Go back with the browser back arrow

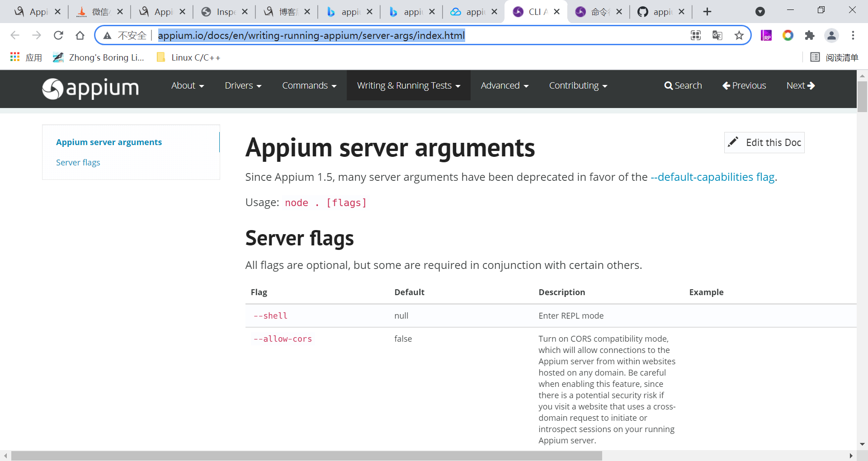[x=15, y=35]
